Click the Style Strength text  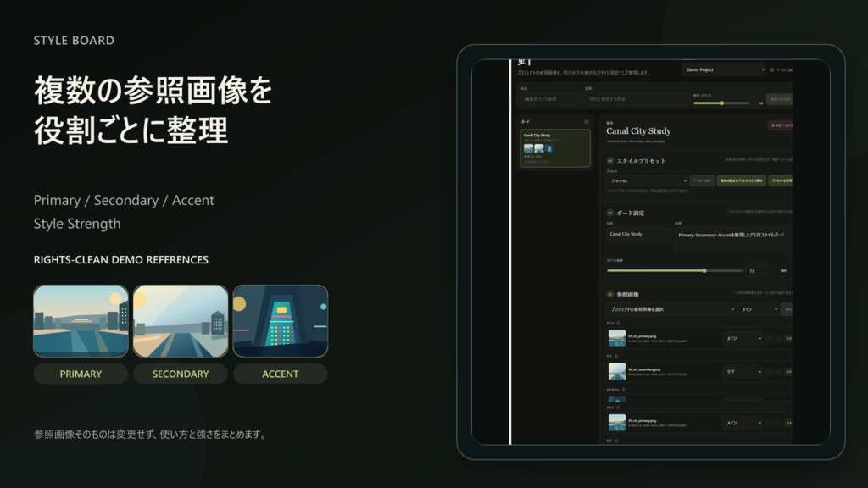(77, 224)
